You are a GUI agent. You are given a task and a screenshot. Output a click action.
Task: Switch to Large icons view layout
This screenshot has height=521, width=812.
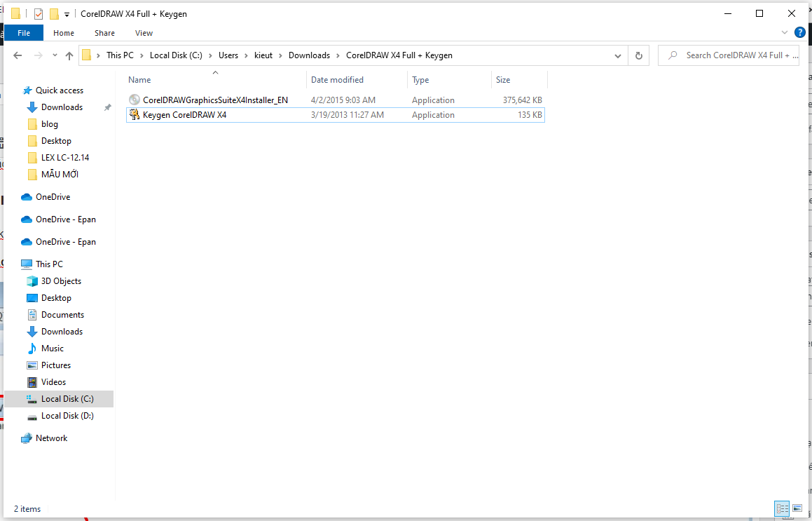click(797, 508)
